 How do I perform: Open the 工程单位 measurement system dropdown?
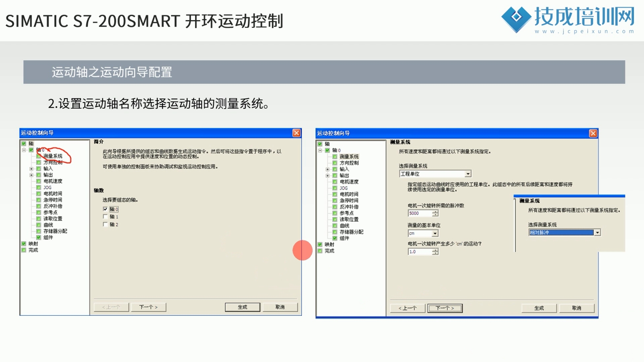(x=468, y=174)
